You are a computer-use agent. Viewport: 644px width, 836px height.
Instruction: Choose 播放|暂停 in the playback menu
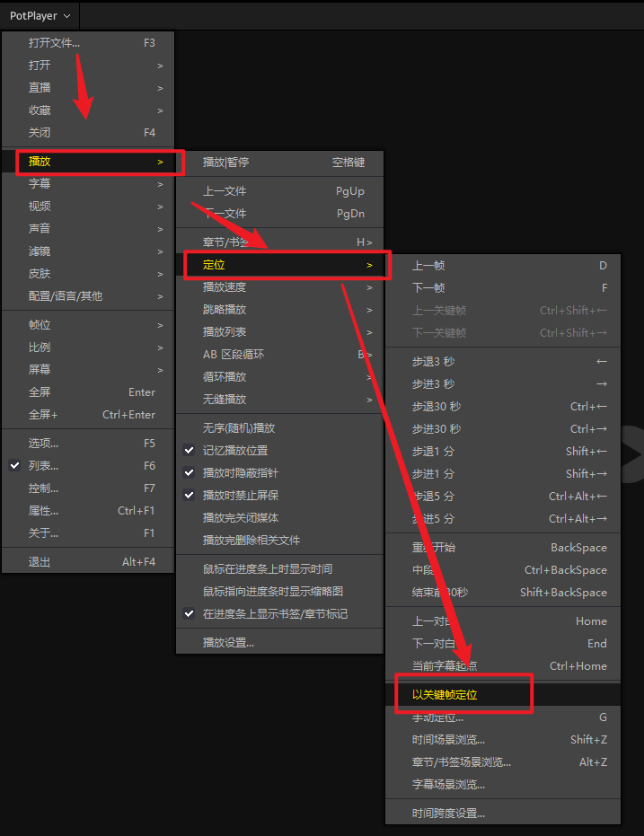(225, 163)
